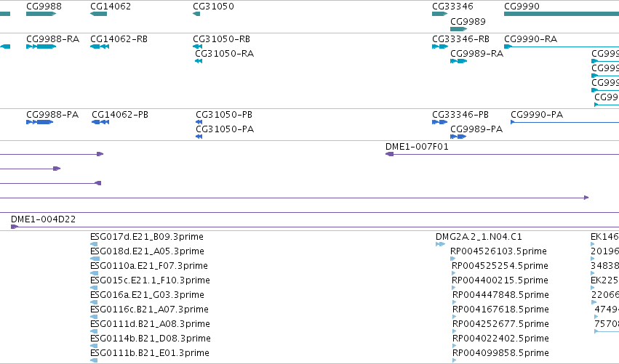619x364 pixels.
Task: Click EST RP004400215.5prime
Action: click(500, 280)
